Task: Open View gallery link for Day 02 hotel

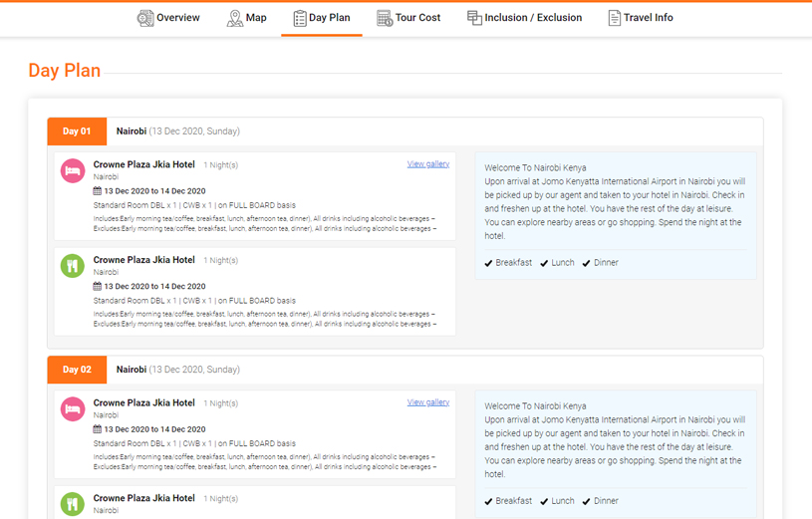Action: (x=428, y=402)
